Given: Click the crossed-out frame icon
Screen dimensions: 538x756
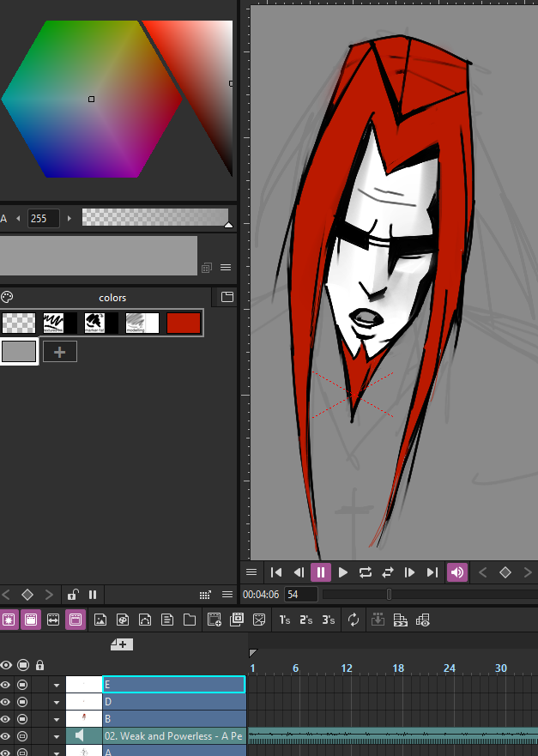Looking at the screenshot, I should click(259, 620).
